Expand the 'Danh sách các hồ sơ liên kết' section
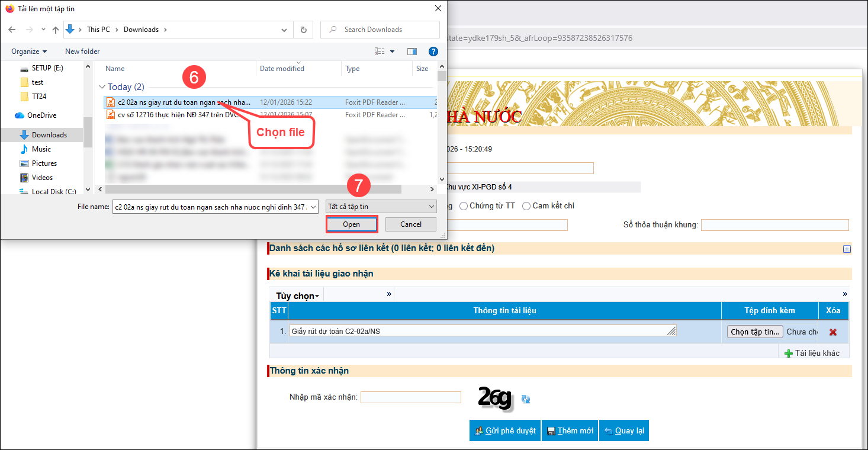Viewport: 868px width, 450px height. click(847, 249)
